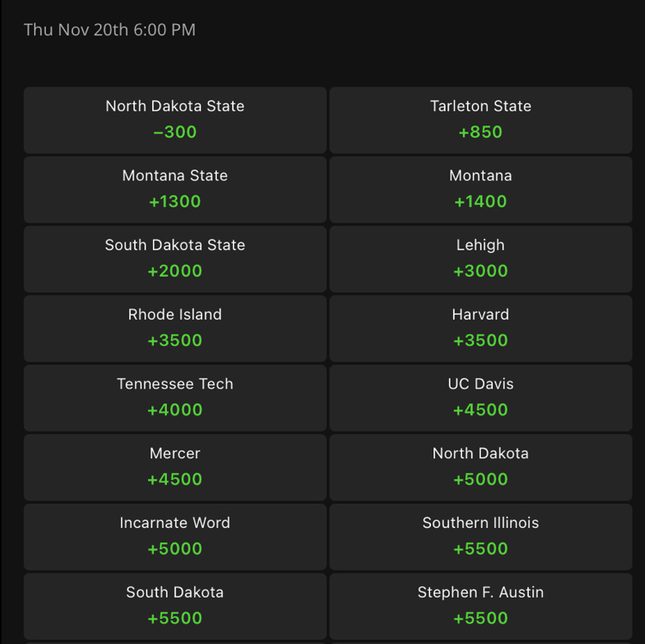645x644 pixels.
Task: Pick the Incarnate Word selection
Action: pyautogui.click(x=175, y=537)
